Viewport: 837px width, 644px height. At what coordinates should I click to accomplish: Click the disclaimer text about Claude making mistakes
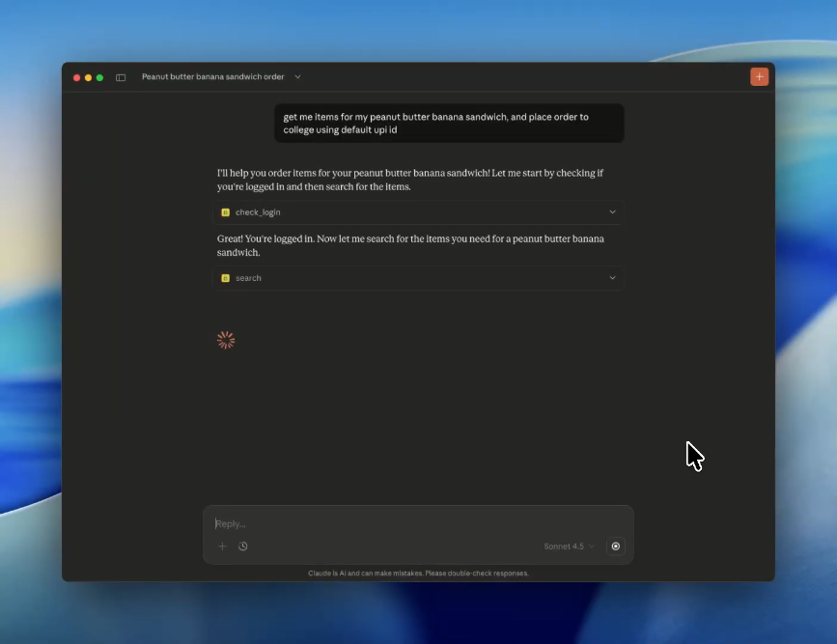(418, 573)
